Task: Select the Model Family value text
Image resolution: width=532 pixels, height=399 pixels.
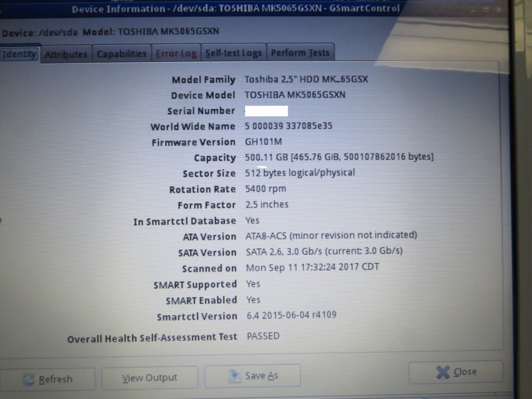Action: pos(306,79)
